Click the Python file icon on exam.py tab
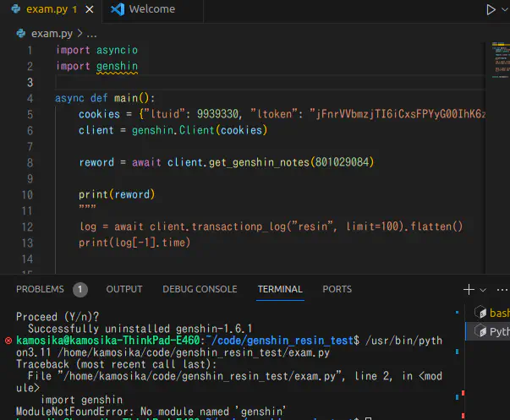 [17, 9]
